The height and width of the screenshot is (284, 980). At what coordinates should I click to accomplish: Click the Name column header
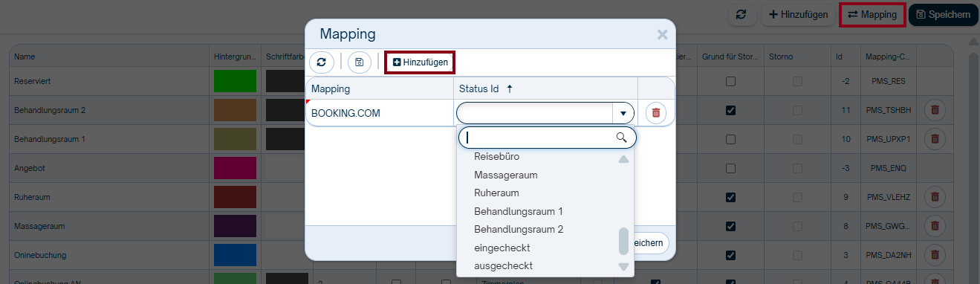point(109,57)
